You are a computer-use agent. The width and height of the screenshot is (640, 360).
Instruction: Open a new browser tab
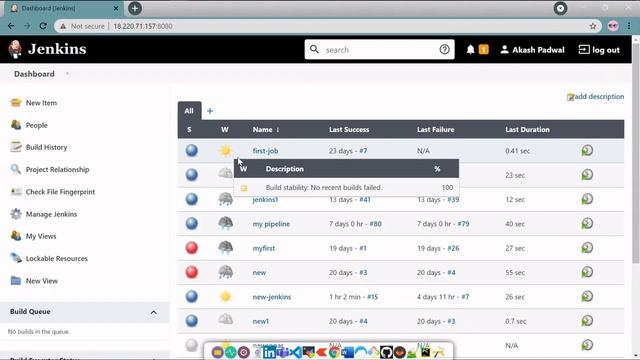pyautogui.click(x=135, y=8)
